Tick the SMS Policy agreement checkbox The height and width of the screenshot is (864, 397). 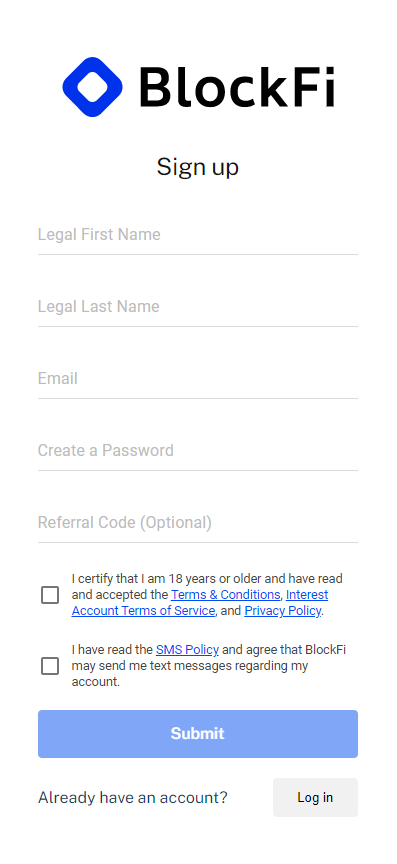click(x=50, y=666)
